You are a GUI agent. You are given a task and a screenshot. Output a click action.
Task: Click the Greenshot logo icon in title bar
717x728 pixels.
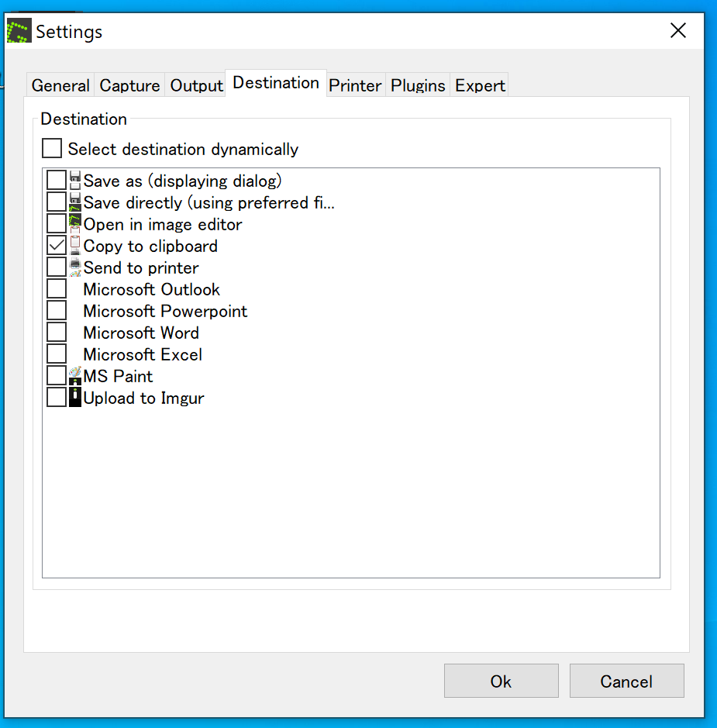pyautogui.click(x=19, y=31)
